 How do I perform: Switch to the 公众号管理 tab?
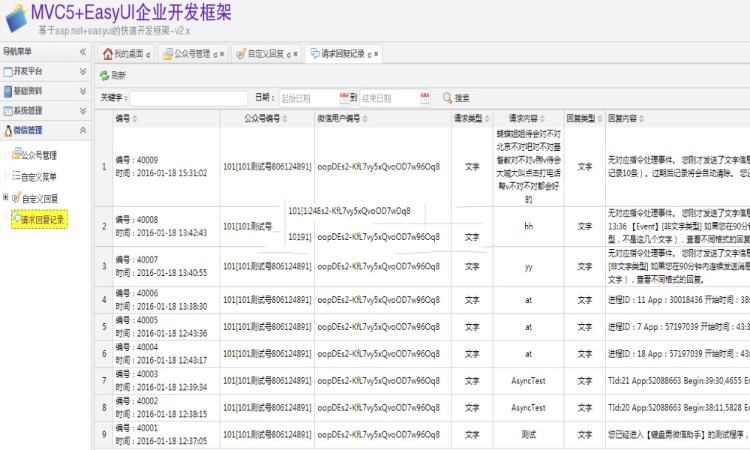coord(191,53)
